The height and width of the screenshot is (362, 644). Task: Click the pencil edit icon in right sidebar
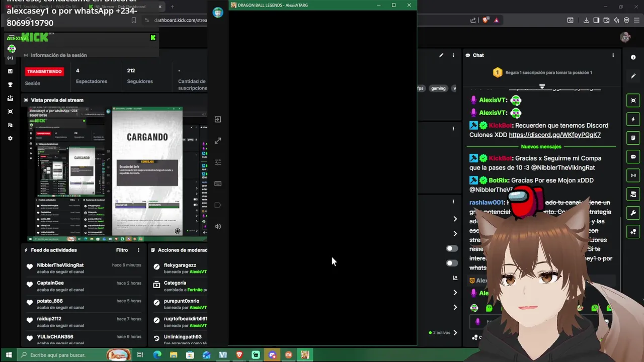pyautogui.click(x=633, y=76)
